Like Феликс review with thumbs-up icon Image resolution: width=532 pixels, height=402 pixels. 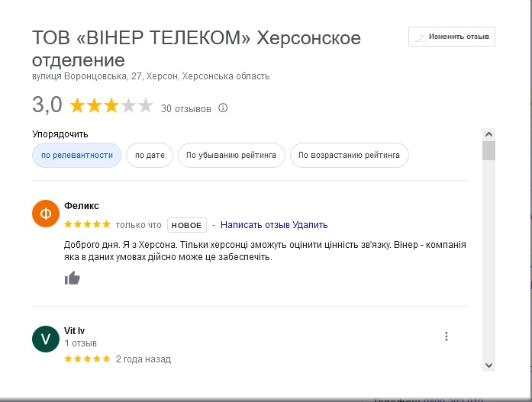click(73, 278)
